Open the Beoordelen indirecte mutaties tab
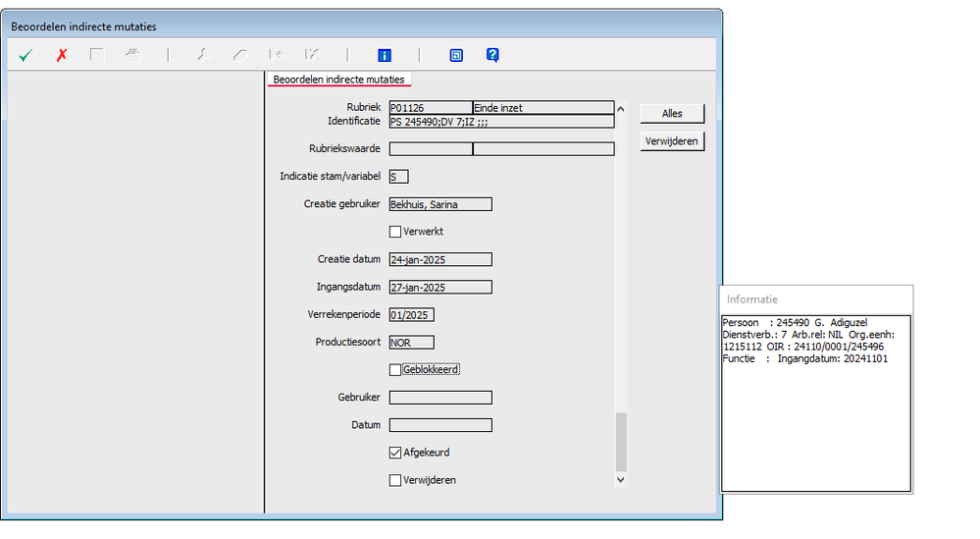The height and width of the screenshot is (539, 980). coord(338,80)
